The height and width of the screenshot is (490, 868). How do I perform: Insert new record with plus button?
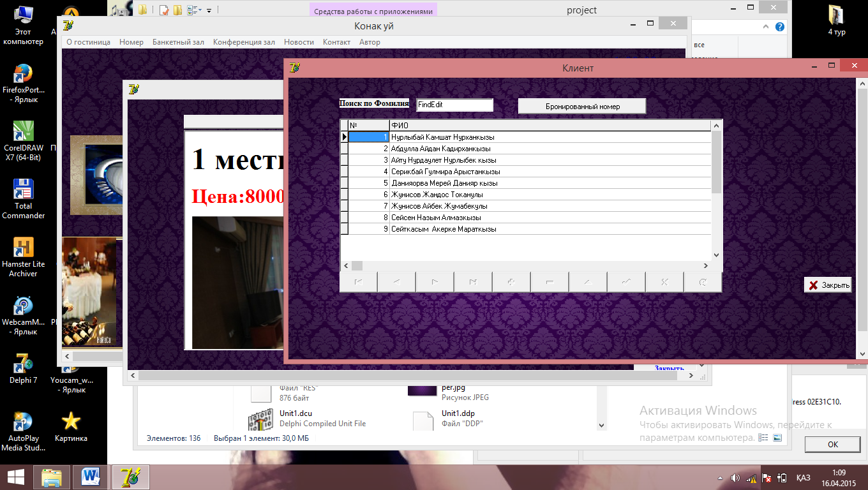pos(512,282)
